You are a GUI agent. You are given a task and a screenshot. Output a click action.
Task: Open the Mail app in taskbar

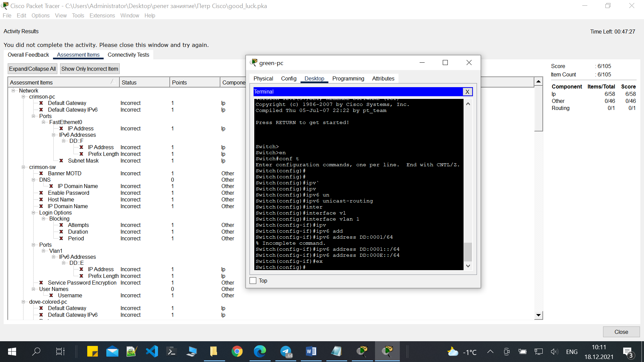(x=112, y=351)
